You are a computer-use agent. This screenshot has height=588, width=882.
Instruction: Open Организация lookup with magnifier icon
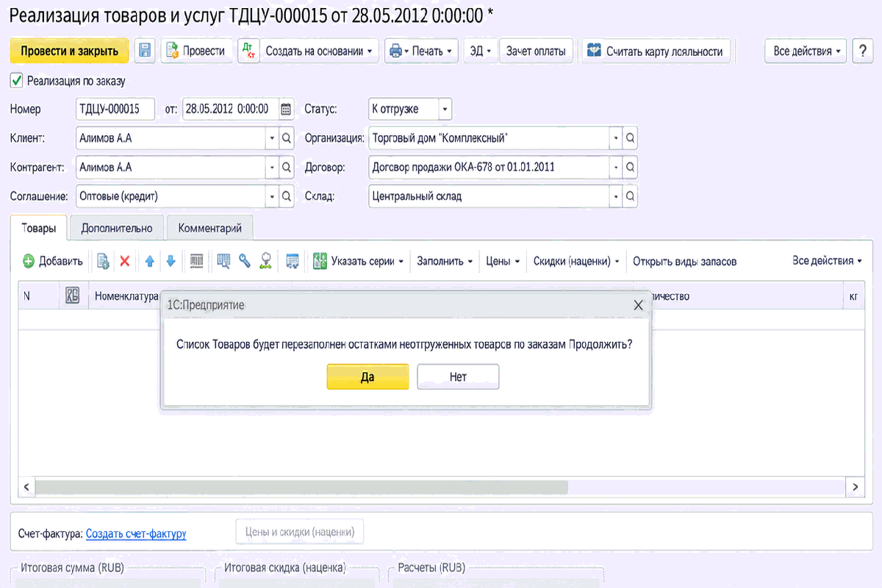[630, 138]
